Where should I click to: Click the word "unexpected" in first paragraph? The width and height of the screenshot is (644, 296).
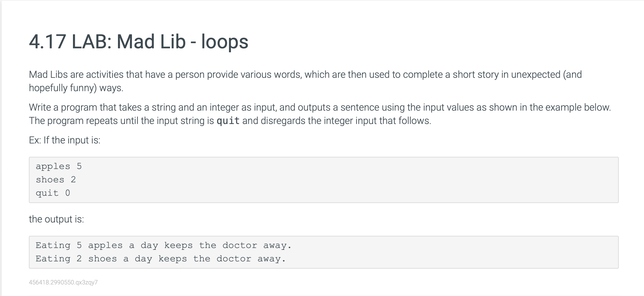pyautogui.click(x=536, y=74)
